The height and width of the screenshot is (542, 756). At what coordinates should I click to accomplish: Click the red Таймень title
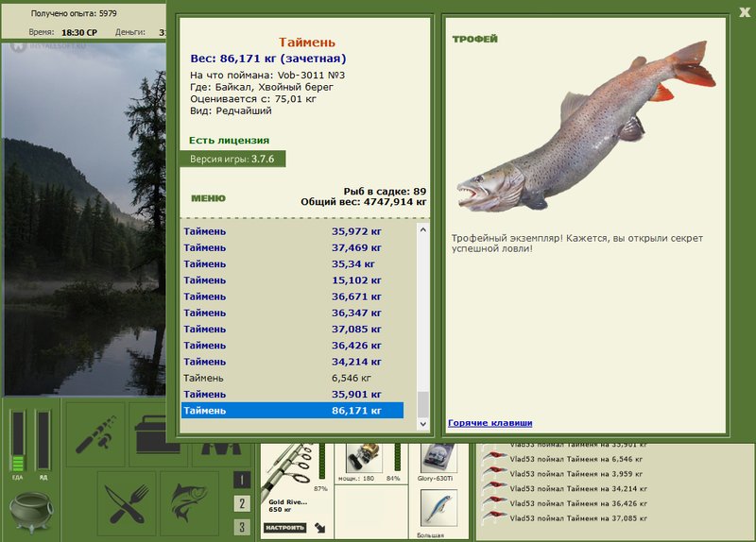[x=306, y=42]
